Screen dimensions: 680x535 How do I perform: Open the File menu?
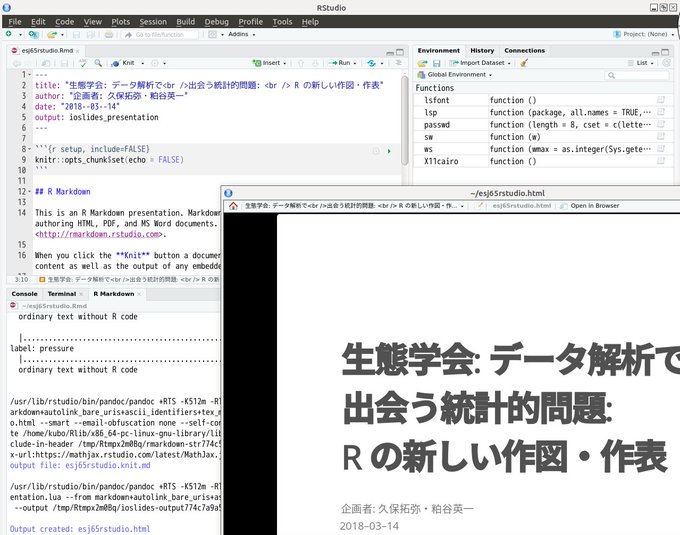(x=15, y=22)
